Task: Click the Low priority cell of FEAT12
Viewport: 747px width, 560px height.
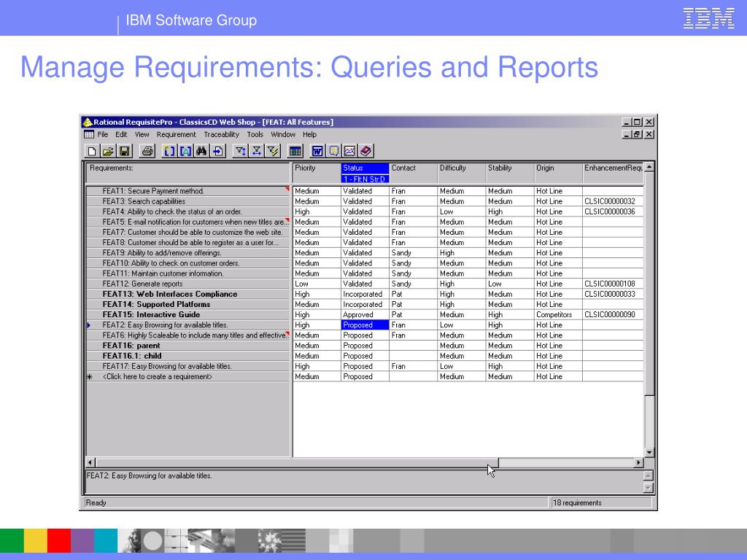Action: [317, 284]
